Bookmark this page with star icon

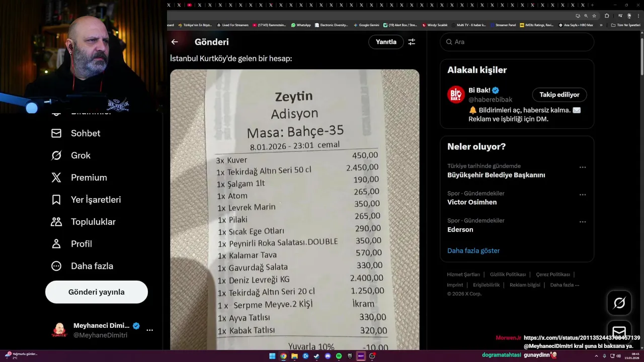[594, 16]
